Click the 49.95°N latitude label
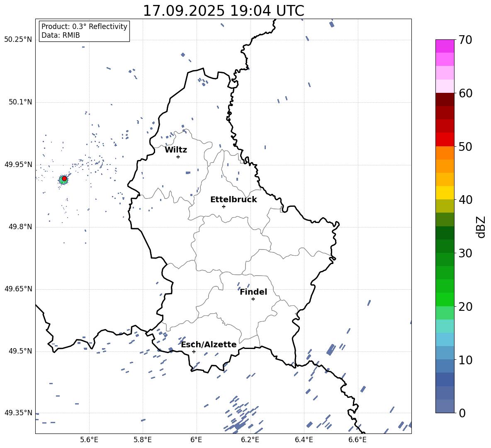 [18, 164]
